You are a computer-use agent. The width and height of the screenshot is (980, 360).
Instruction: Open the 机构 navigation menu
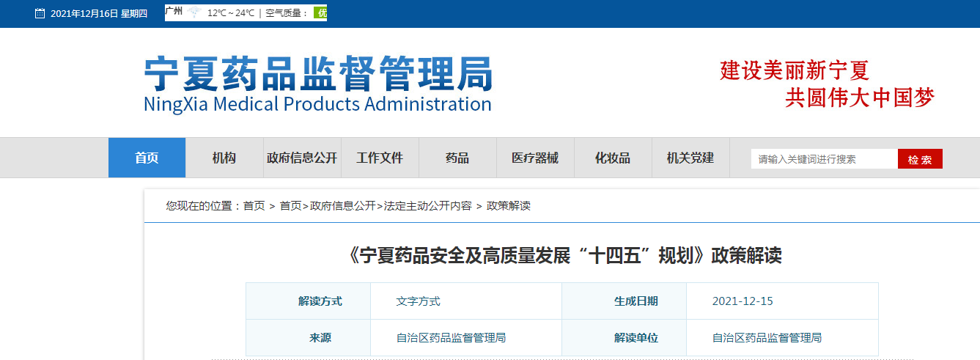(x=224, y=158)
